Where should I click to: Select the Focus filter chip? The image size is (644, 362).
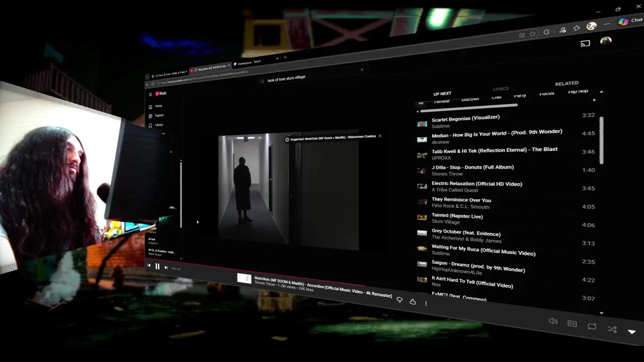(546, 93)
